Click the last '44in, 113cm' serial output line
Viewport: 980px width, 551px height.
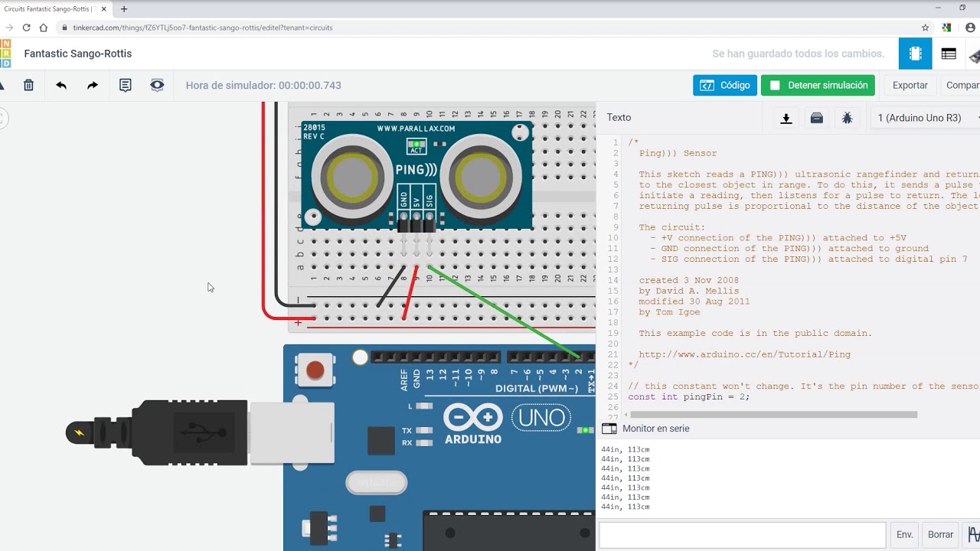[625, 507]
